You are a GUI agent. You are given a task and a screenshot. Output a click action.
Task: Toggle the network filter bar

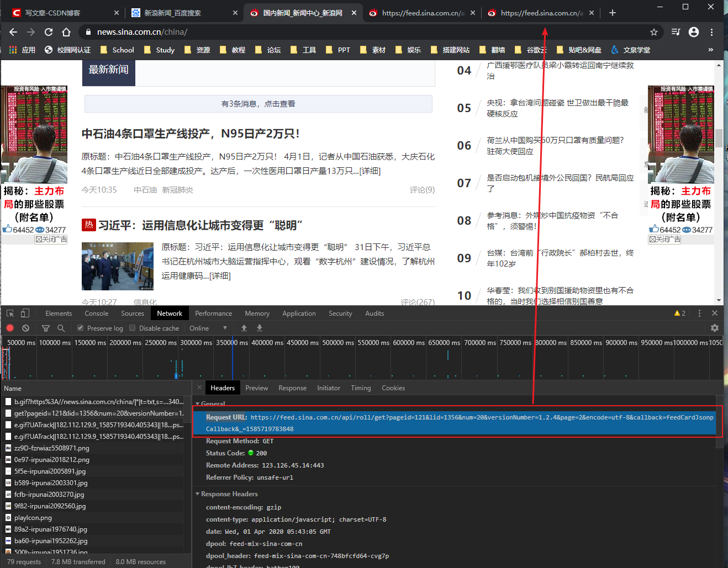pos(46,328)
